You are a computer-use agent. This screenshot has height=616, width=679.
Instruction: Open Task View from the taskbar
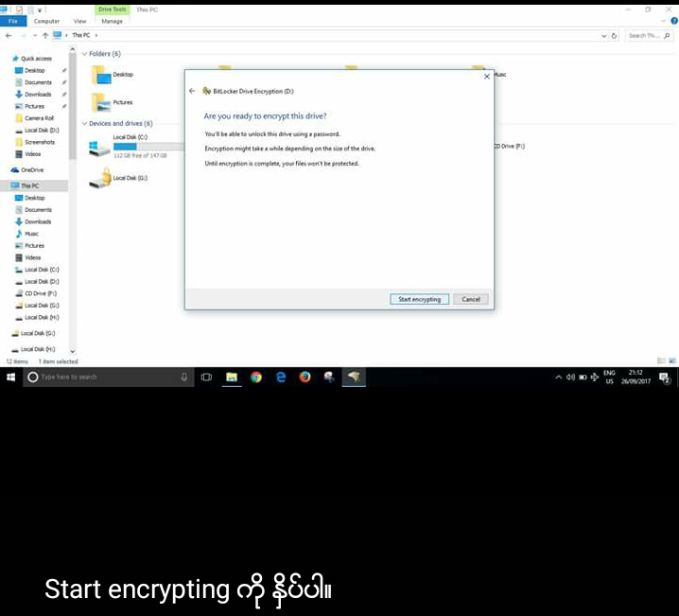(x=206, y=377)
